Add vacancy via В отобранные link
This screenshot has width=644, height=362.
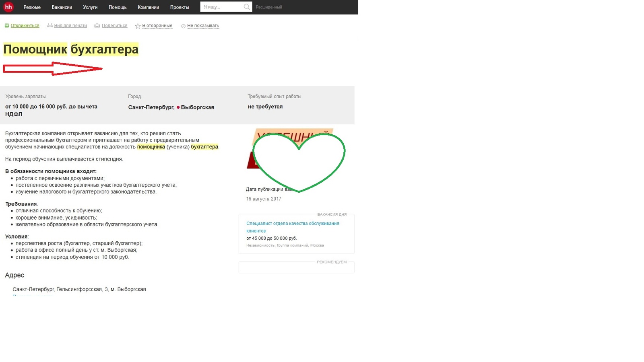click(x=157, y=26)
